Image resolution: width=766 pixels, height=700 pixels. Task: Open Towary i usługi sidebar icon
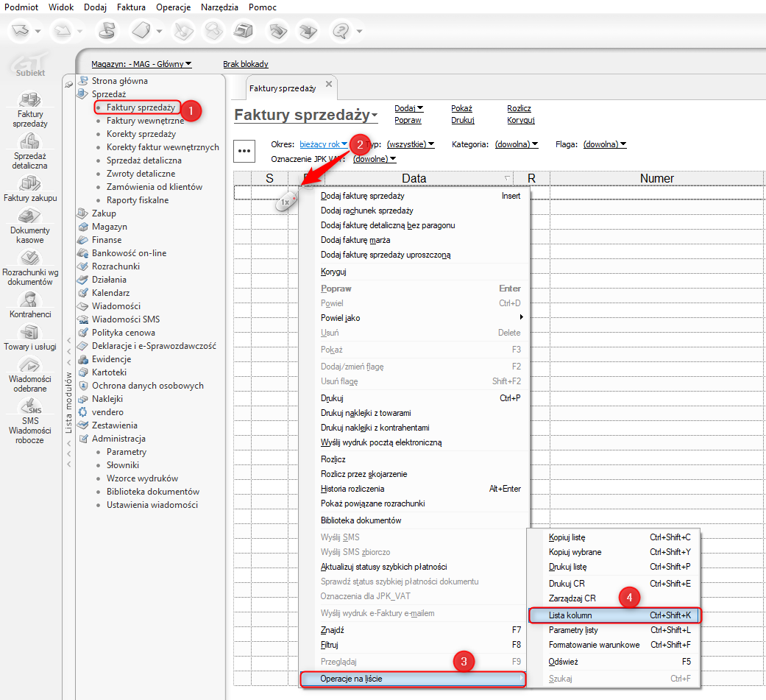pyautogui.click(x=29, y=333)
